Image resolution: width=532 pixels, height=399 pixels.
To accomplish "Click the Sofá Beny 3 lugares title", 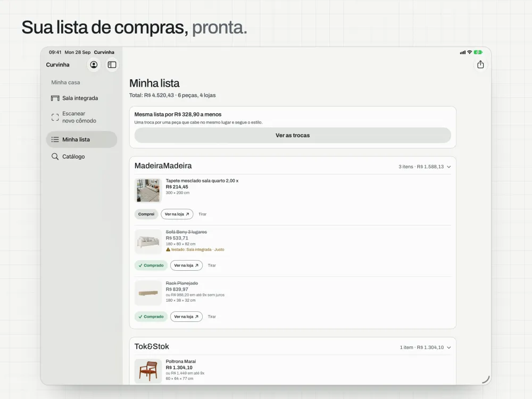I will [x=186, y=232].
